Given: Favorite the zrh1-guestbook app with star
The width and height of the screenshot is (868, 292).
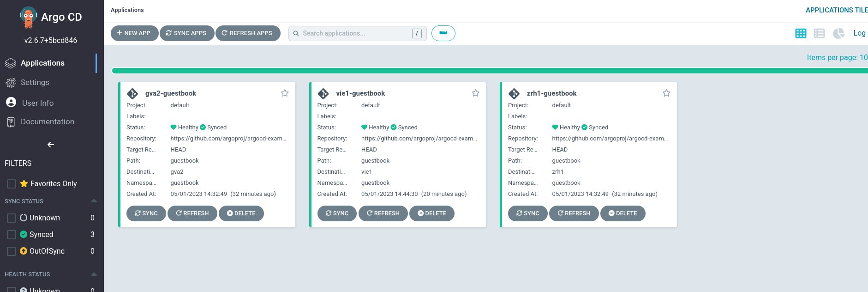Looking at the screenshot, I should click(x=666, y=93).
